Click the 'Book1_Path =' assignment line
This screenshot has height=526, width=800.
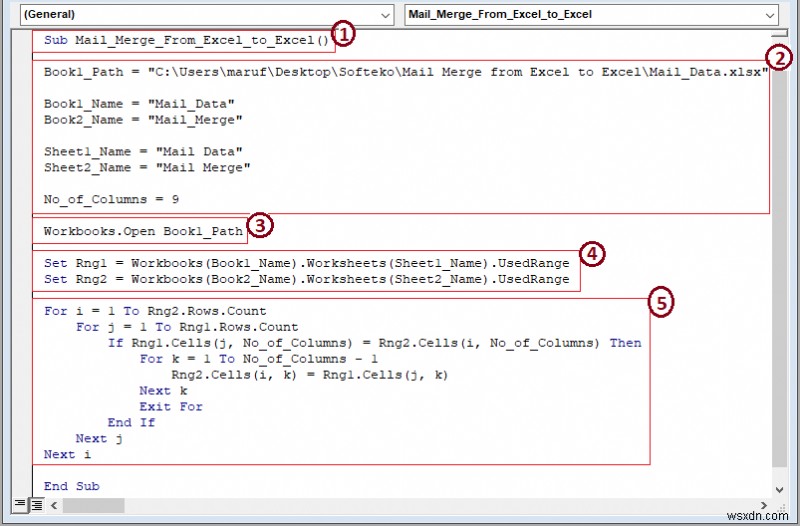pyautogui.click(x=406, y=72)
